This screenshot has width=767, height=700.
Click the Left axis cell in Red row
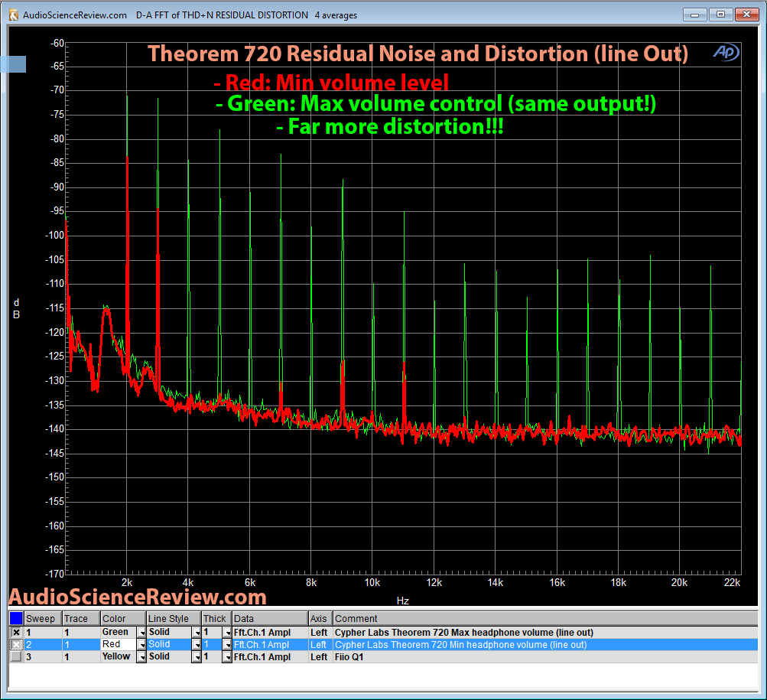pos(320,645)
